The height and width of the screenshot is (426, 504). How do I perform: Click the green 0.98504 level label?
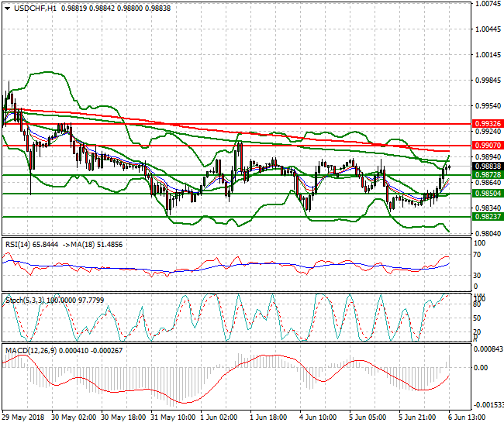pos(488,194)
